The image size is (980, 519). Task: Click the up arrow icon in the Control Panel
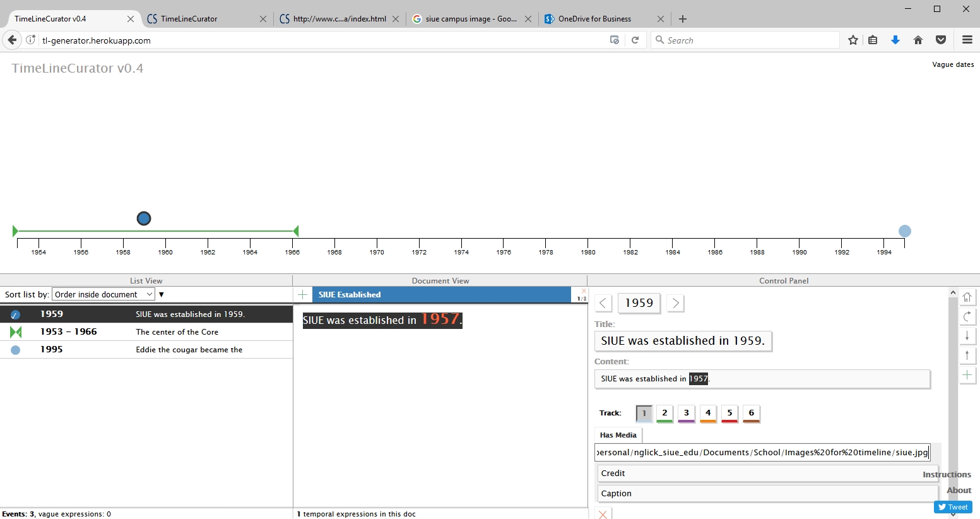tap(967, 355)
